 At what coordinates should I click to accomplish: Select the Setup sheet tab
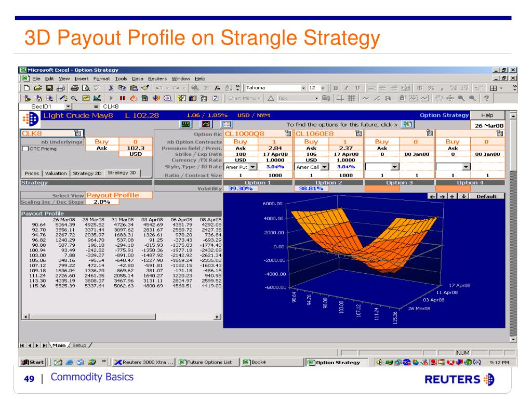click(79, 345)
